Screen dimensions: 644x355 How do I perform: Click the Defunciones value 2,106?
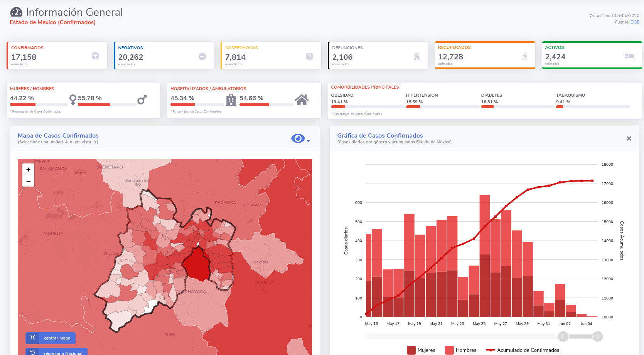tap(342, 57)
